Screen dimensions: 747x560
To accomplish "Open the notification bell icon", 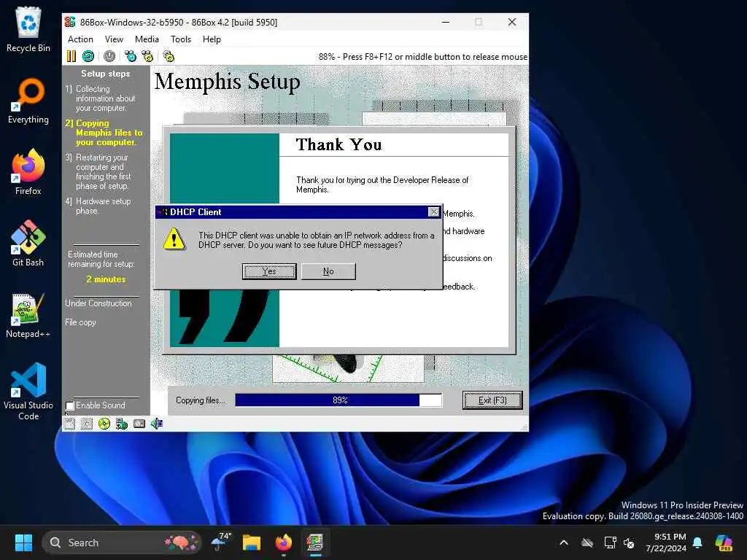I will pos(697,542).
